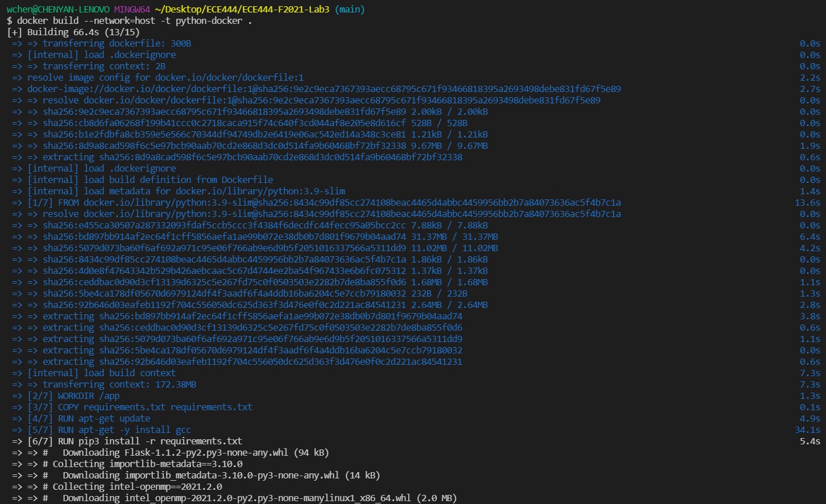Select the username wchen@CHENYAN-LENOVO in prompt
Viewport: 826px width, 504px height.
(58, 10)
